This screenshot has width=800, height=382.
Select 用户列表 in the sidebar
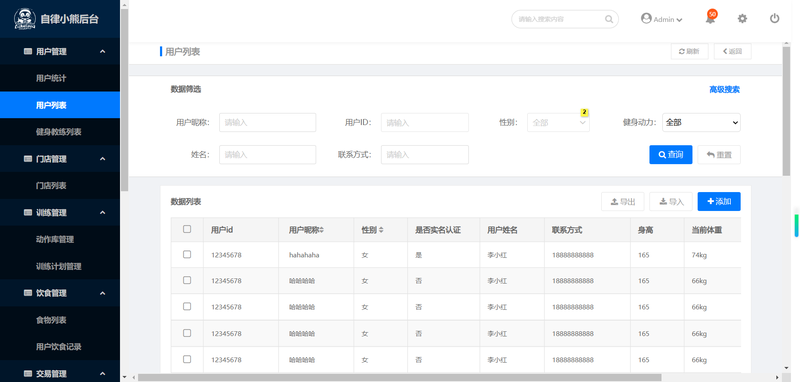click(x=60, y=105)
